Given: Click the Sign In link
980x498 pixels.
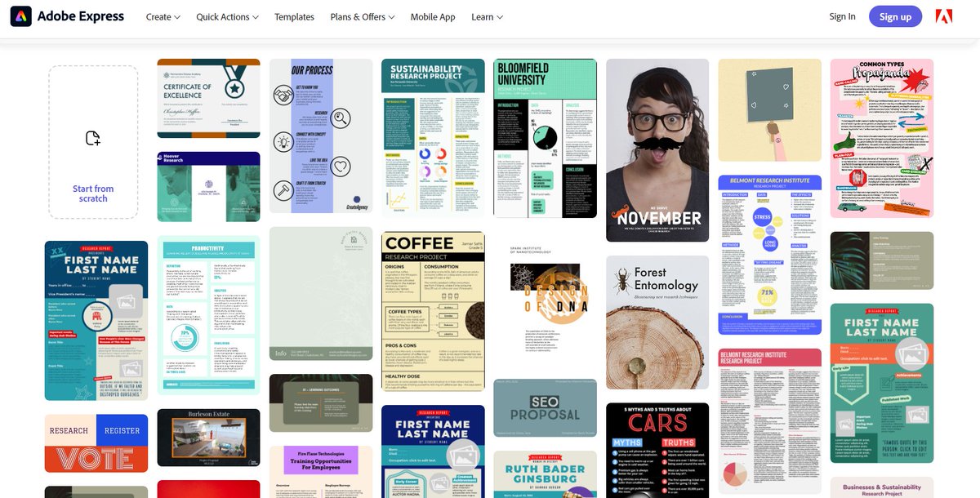Looking at the screenshot, I should (x=842, y=16).
